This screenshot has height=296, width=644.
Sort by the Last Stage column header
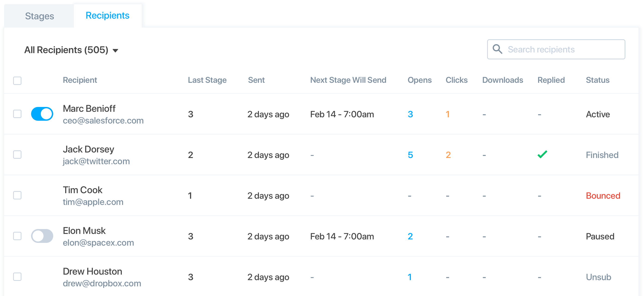click(x=207, y=80)
